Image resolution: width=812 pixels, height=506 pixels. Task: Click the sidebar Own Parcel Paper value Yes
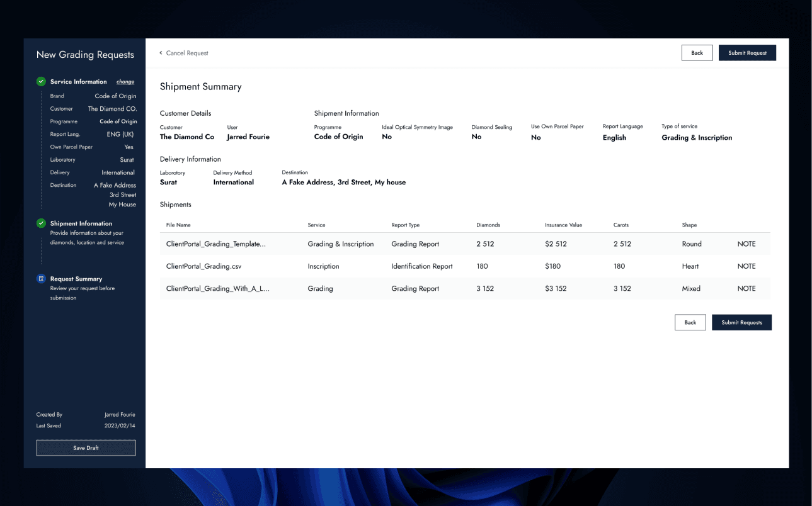coord(129,147)
